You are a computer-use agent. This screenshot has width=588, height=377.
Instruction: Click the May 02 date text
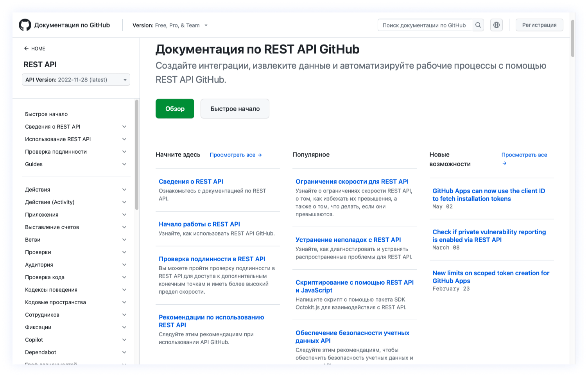[443, 206]
